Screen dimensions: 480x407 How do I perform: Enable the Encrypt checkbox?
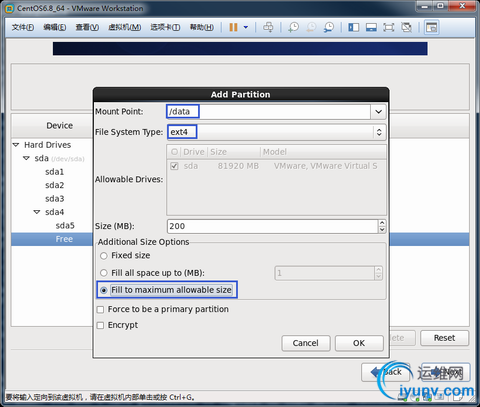[100, 325]
